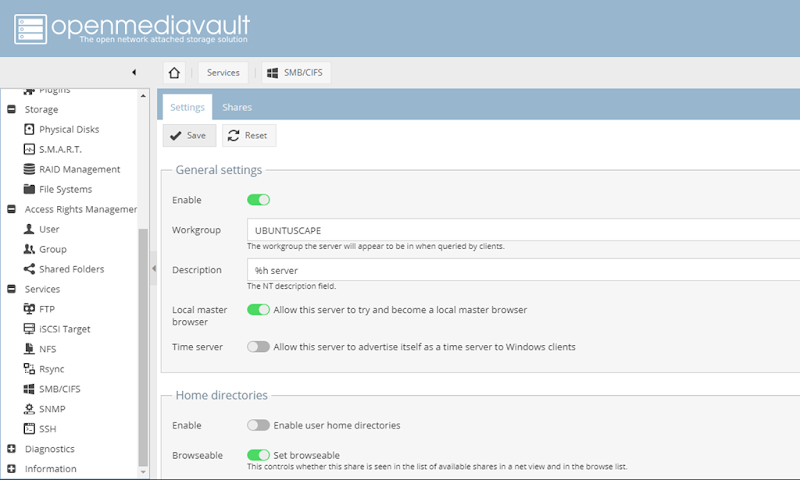Open Shared Folders in the tree
800x480 pixels.
[71, 269]
